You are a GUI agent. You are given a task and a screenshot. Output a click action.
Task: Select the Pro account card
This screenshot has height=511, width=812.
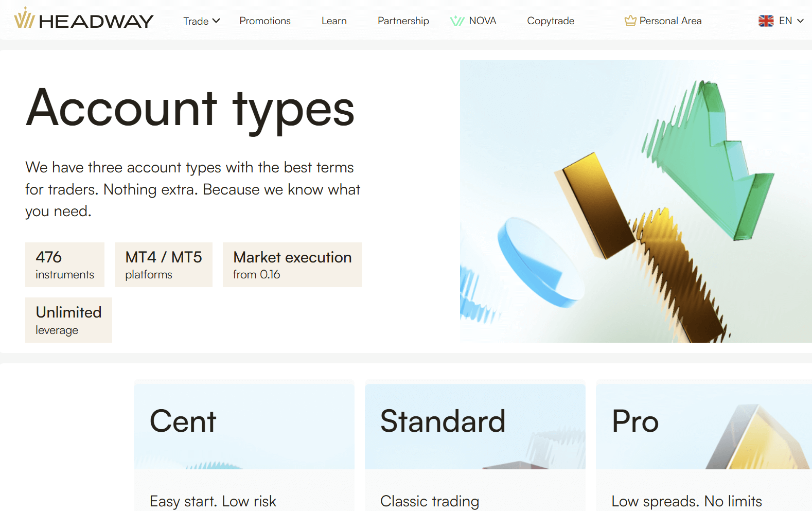[x=704, y=446]
